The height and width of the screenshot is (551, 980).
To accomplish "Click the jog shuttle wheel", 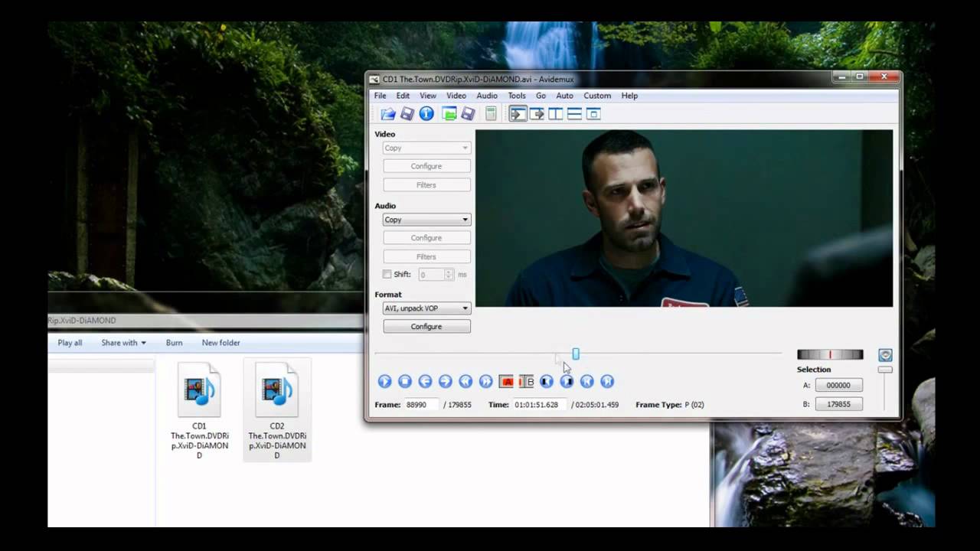I will pyautogui.click(x=830, y=354).
